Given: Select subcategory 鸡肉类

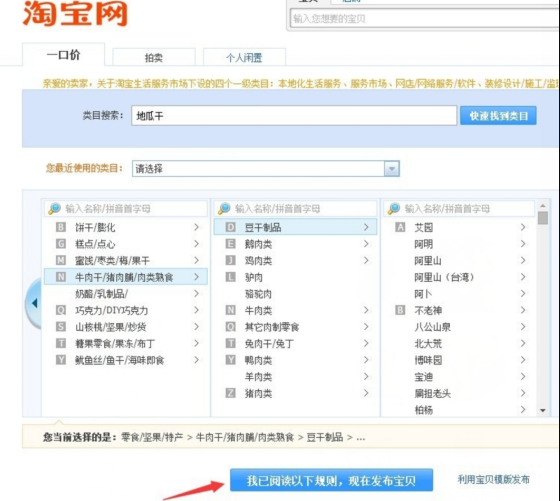Looking at the screenshot, I should 295,260.
